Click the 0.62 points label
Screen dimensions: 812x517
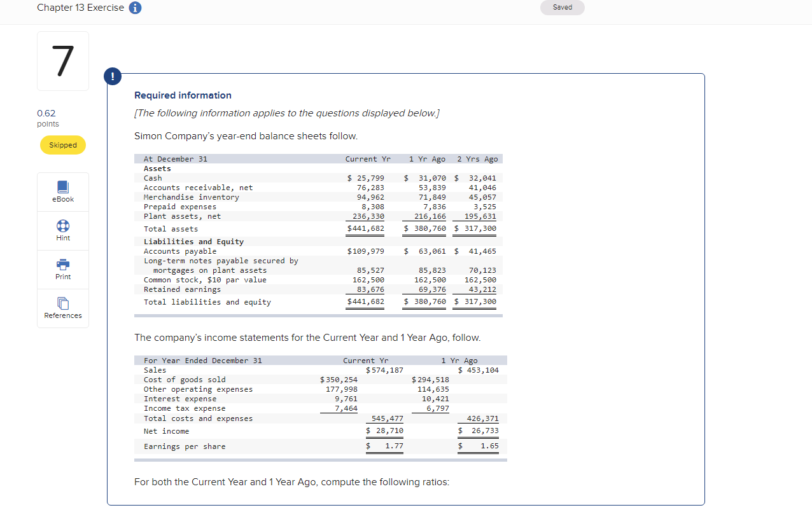(48, 118)
